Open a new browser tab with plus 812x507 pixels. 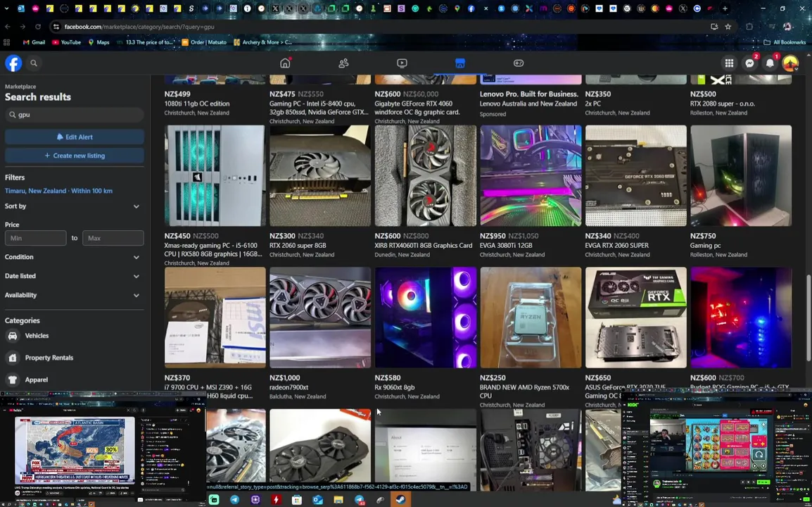725,8
